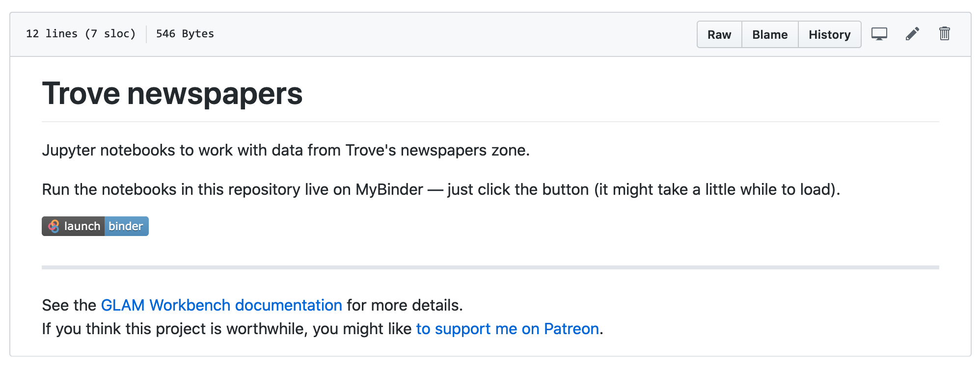Viewport: 980px width, 368px height.
Task: Click the MyBinder instruction paragraph
Action: click(440, 189)
